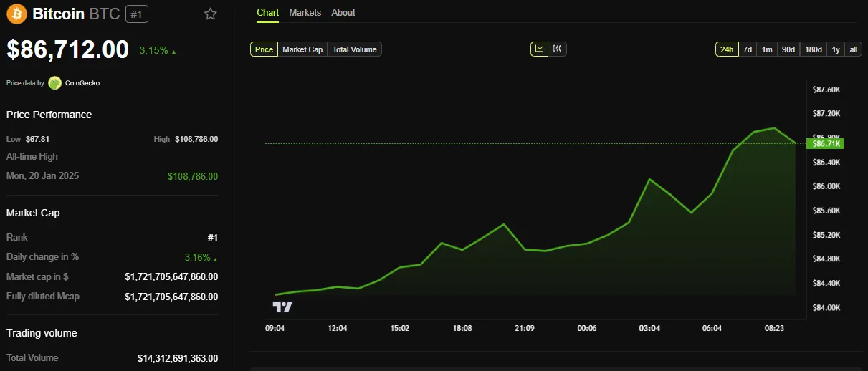The height and width of the screenshot is (371, 868).
Task: Click the #1 rank badge beside BTC
Action: (137, 14)
